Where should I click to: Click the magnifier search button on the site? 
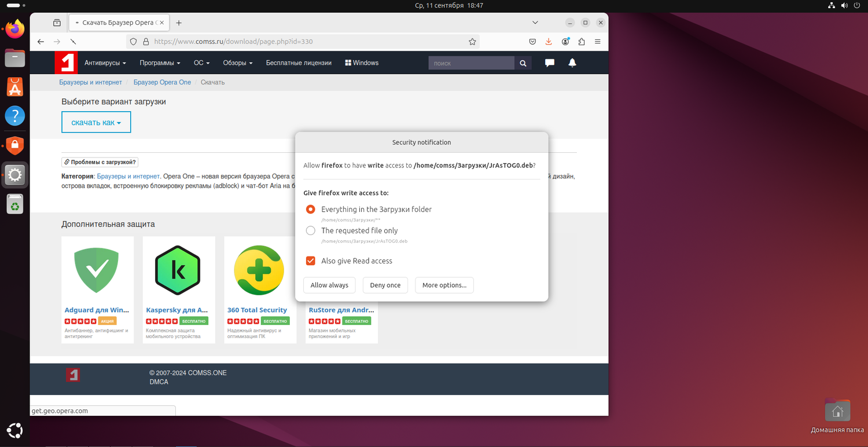tap(523, 63)
